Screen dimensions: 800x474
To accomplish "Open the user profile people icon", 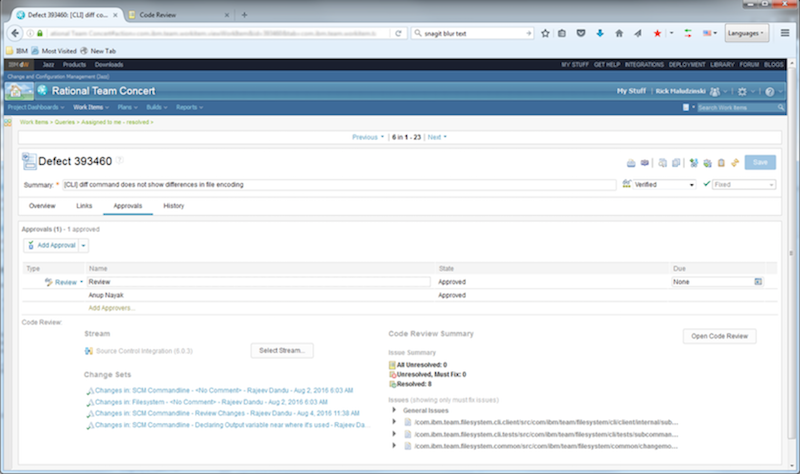I will (x=715, y=91).
